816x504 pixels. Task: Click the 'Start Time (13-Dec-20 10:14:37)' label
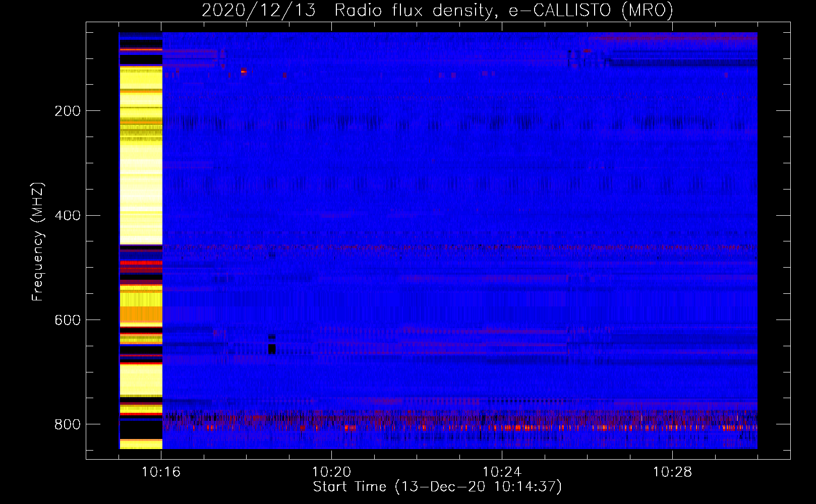(x=437, y=487)
